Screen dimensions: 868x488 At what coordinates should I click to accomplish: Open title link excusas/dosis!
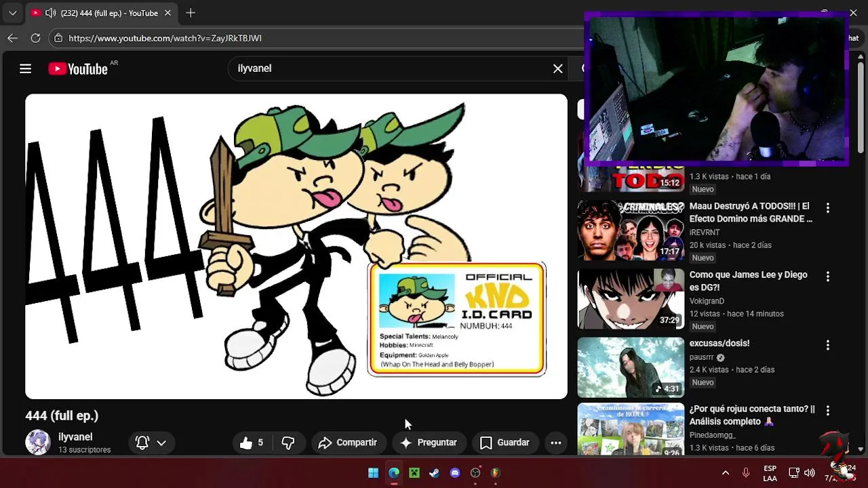pos(719,344)
